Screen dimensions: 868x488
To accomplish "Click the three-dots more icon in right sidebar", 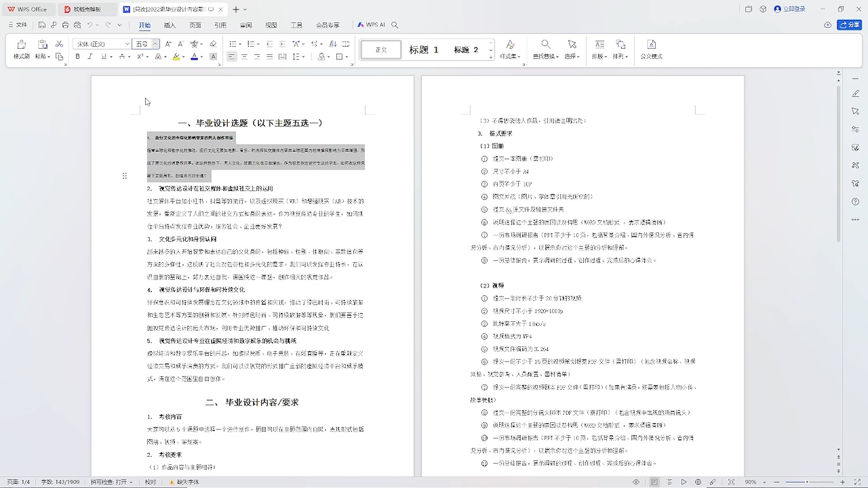I will [x=855, y=220].
